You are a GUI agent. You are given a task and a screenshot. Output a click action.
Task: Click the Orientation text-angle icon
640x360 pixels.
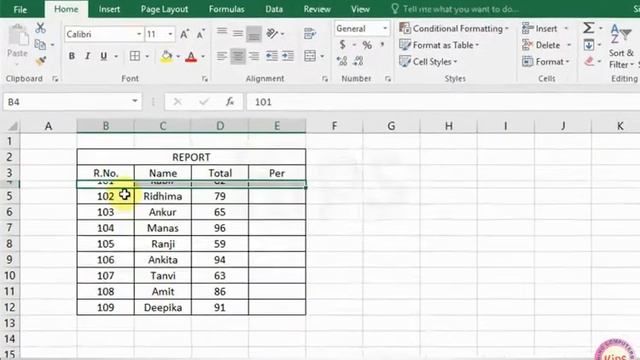pos(272,33)
